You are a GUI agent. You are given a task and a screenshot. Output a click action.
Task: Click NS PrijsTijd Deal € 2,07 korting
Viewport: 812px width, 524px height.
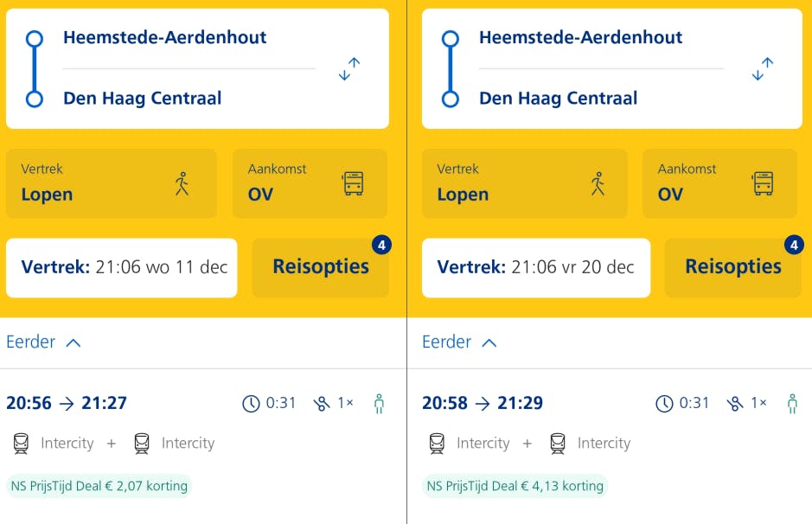(99, 486)
